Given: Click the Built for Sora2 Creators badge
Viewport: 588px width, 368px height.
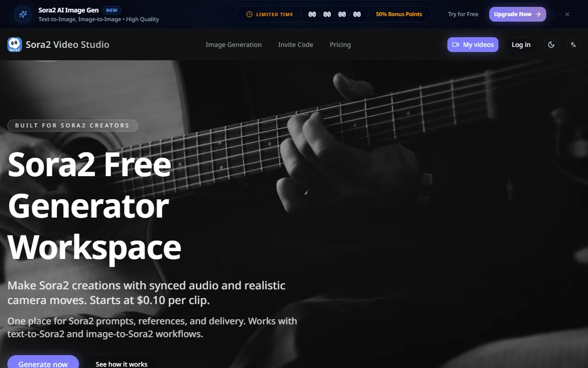Looking at the screenshot, I should [x=73, y=126].
